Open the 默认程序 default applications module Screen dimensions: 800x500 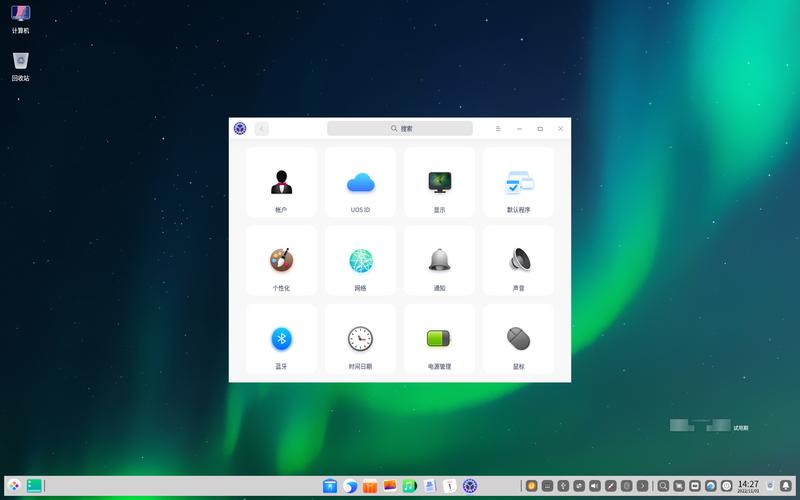click(x=518, y=182)
